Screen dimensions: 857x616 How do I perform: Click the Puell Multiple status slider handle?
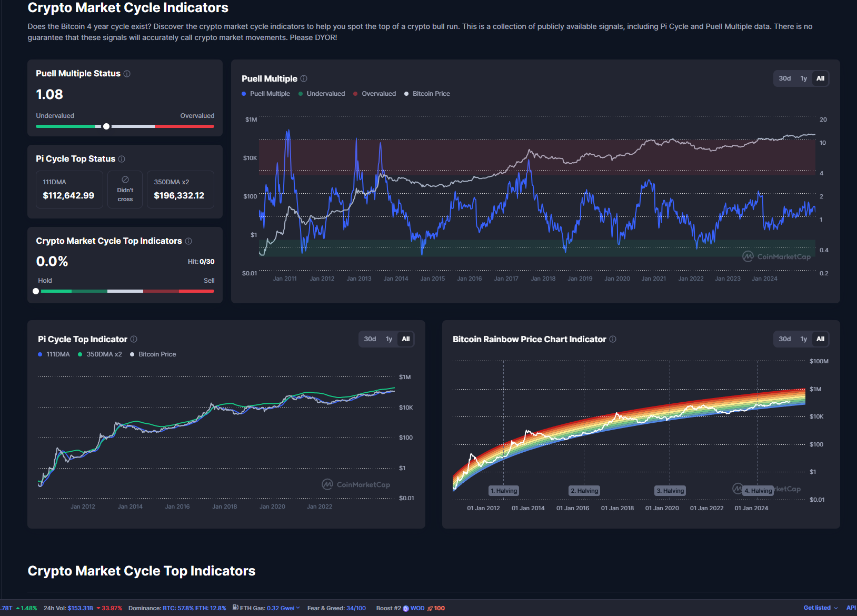(106, 126)
